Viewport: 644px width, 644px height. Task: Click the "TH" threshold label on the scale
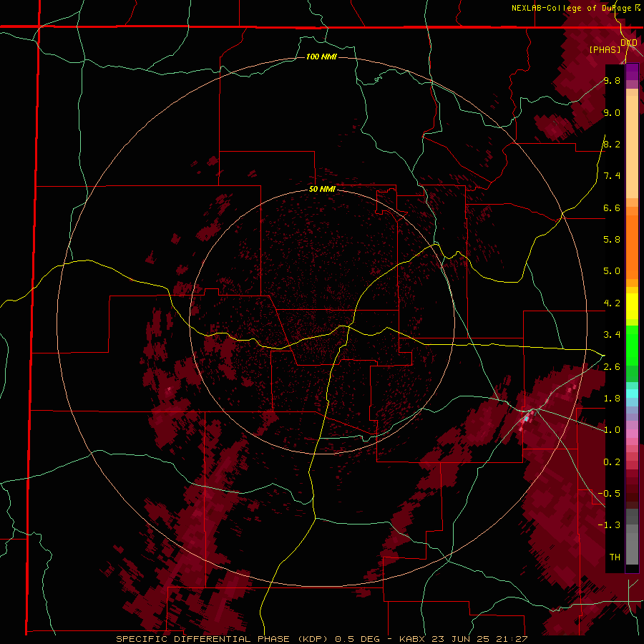click(x=615, y=557)
